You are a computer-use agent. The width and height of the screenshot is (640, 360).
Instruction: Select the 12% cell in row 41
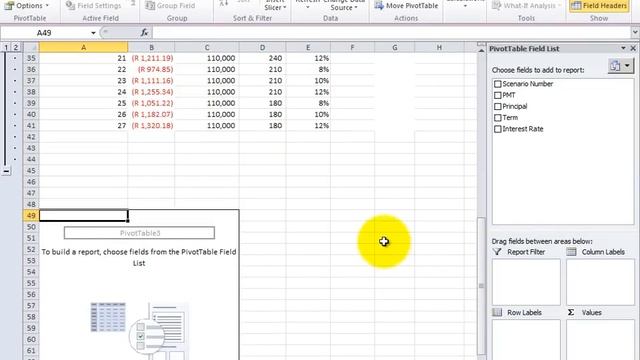pyautogui.click(x=308, y=125)
